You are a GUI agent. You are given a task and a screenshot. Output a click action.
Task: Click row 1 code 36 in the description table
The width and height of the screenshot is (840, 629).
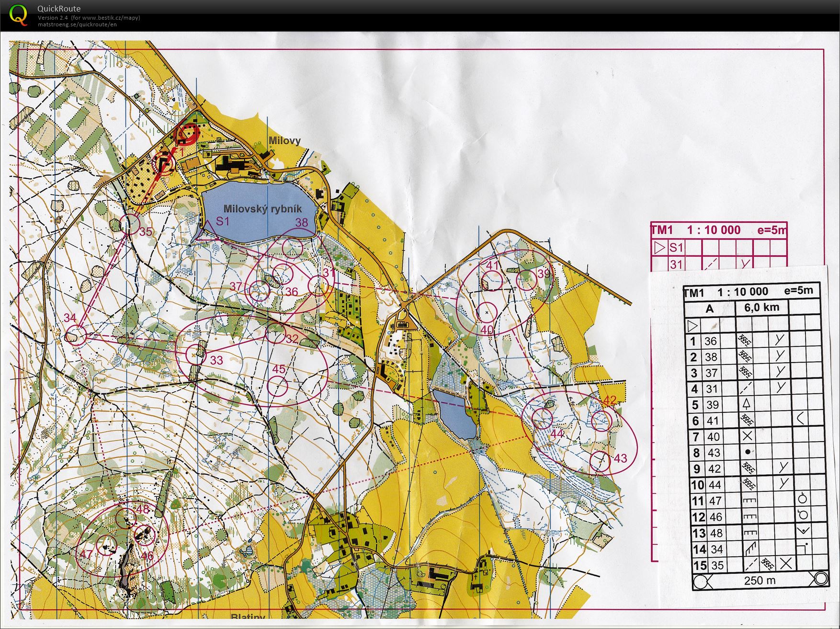coord(711,341)
